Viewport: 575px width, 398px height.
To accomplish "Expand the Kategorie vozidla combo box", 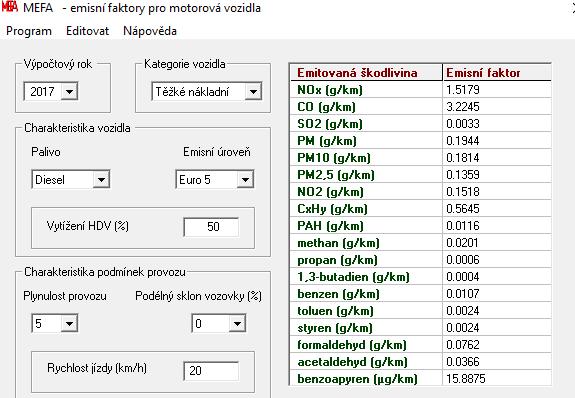I will pyautogui.click(x=253, y=91).
